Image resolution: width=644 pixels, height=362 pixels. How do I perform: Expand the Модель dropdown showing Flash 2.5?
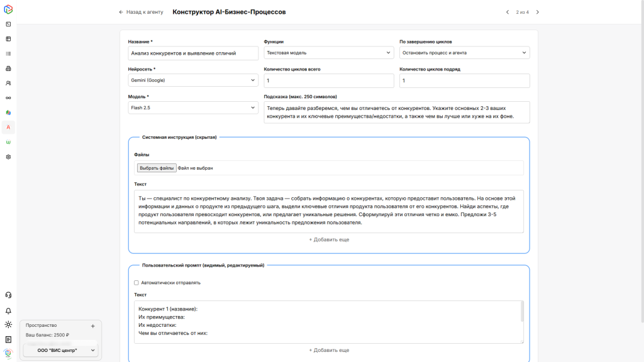(193, 107)
